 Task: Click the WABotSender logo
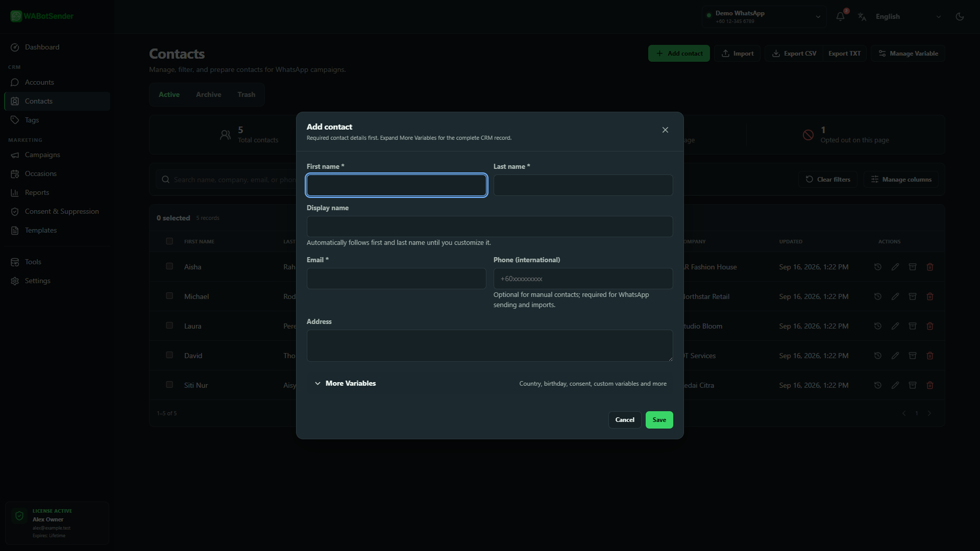coord(42,16)
